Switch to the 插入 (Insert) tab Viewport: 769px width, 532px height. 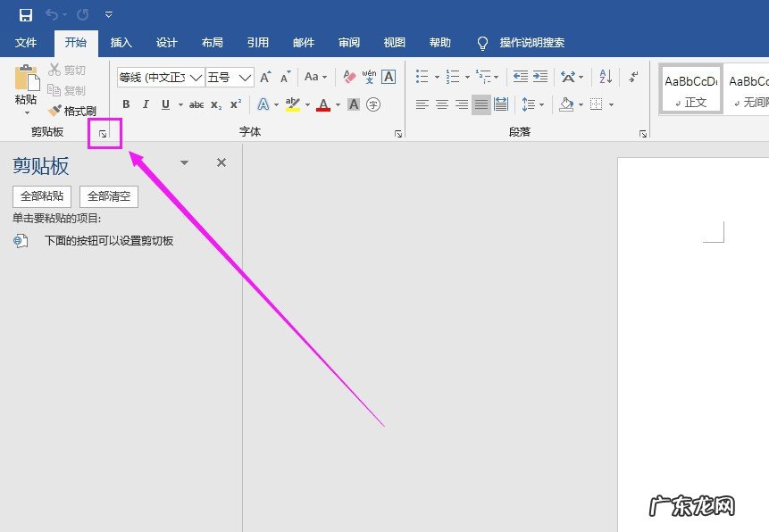point(121,43)
